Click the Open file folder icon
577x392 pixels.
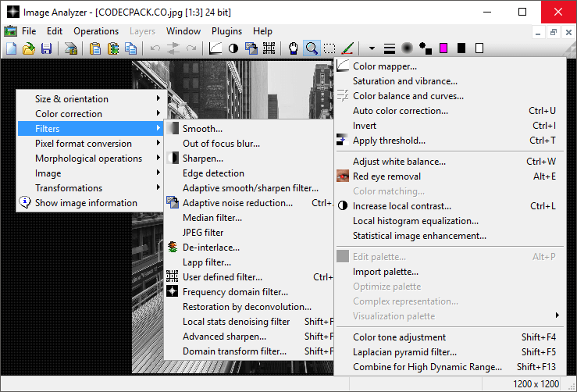click(x=29, y=48)
